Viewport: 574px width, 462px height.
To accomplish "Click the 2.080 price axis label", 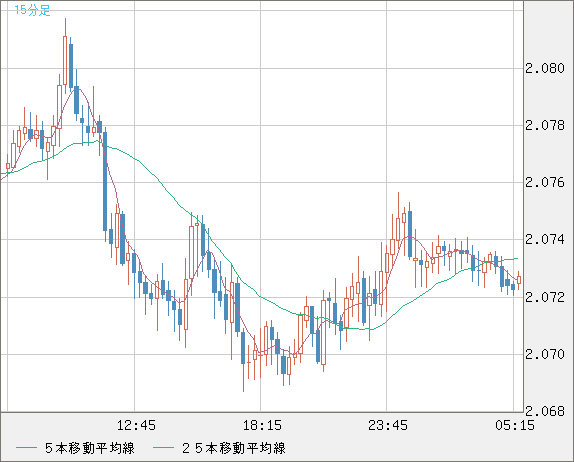I will 545,68.
